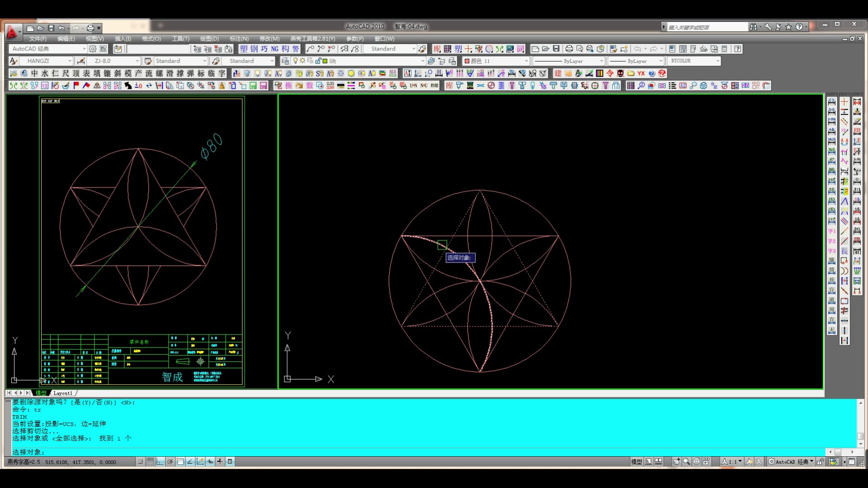Toggle Ortho mode in status bar
The width and height of the screenshot is (868, 488).
tap(160, 461)
